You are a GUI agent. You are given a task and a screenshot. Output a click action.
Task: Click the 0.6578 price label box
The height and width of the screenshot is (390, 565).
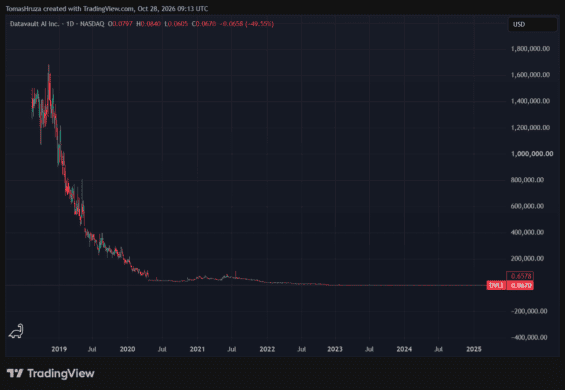tap(520, 276)
